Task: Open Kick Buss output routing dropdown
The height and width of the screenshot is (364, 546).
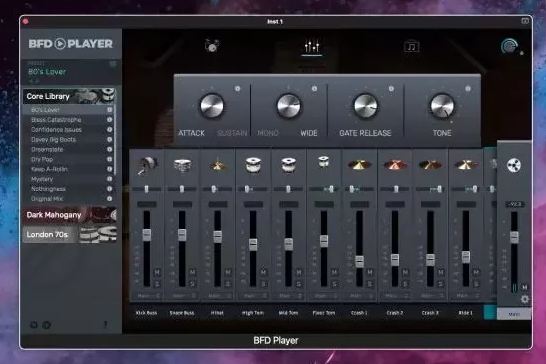Action: (148, 296)
